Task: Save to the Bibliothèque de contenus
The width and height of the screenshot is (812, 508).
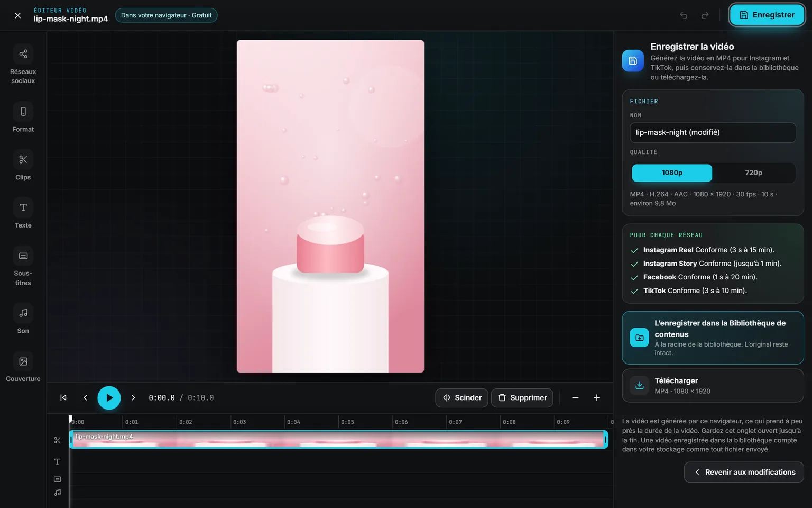Action: pos(713,338)
